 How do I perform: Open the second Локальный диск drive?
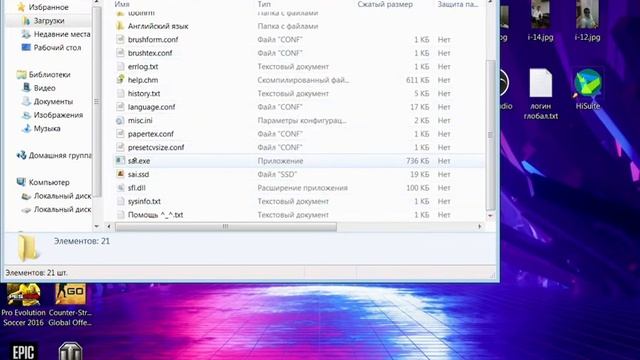point(62,209)
